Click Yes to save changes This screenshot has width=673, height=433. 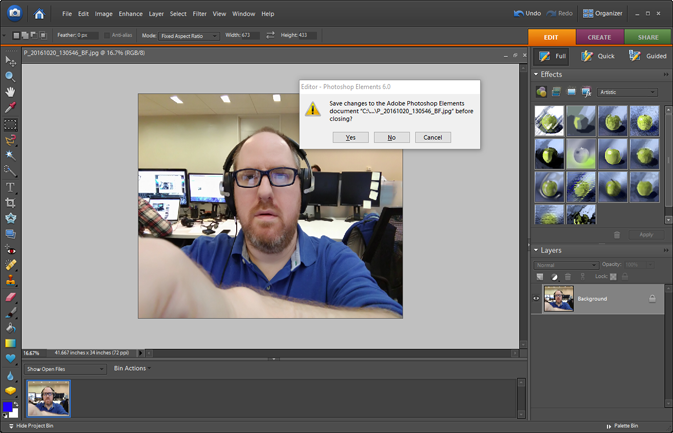click(x=350, y=137)
